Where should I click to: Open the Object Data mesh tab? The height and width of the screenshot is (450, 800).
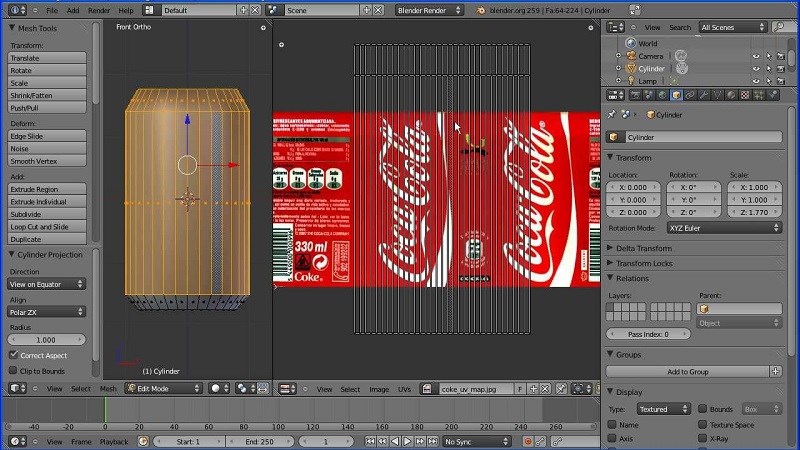click(717, 95)
